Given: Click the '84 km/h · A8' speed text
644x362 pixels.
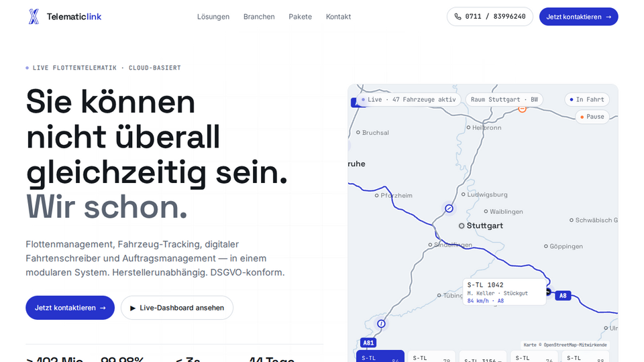Looking at the screenshot, I should coord(486,301).
